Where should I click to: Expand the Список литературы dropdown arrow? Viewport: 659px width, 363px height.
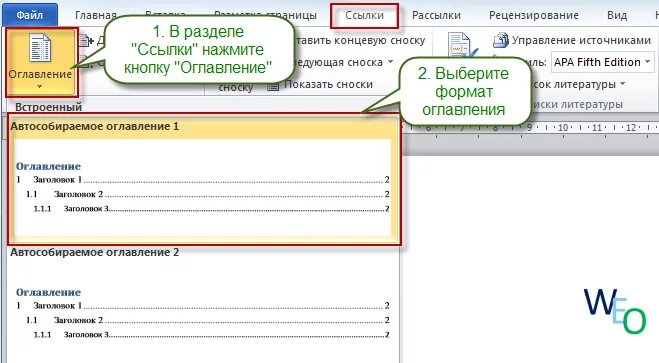(622, 84)
